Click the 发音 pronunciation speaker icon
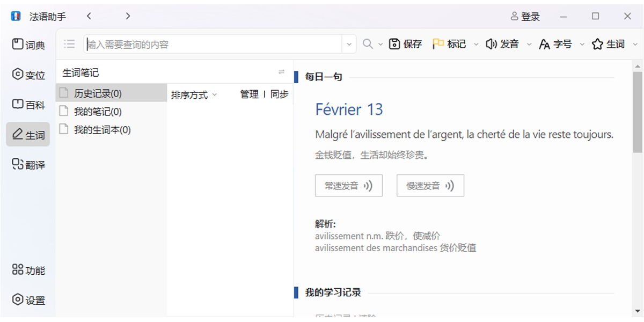The width and height of the screenshot is (644, 322). pos(491,44)
